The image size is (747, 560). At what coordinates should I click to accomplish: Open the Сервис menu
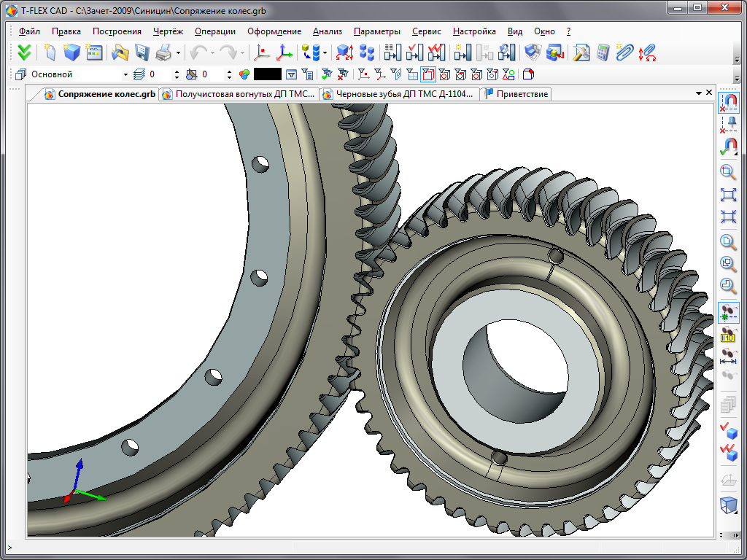tap(426, 31)
